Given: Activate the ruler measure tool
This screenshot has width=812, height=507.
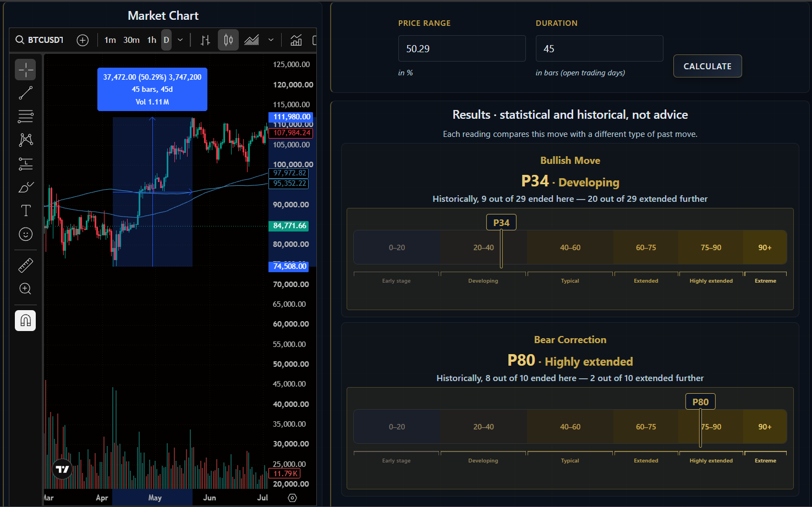Looking at the screenshot, I should click(25, 266).
